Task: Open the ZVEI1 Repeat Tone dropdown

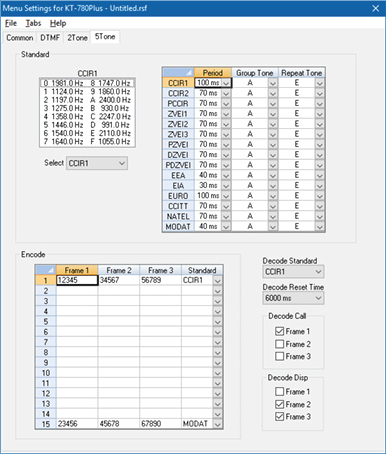Action: [320, 114]
